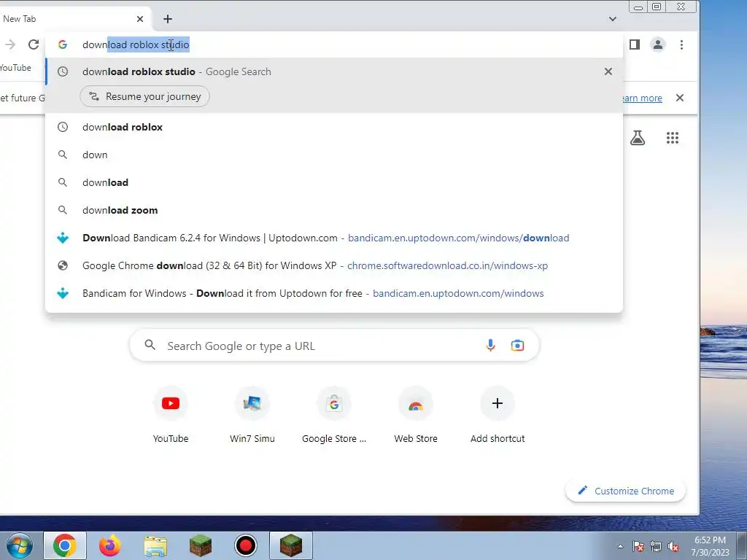Expand the tab search chevron

[x=613, y=19]
